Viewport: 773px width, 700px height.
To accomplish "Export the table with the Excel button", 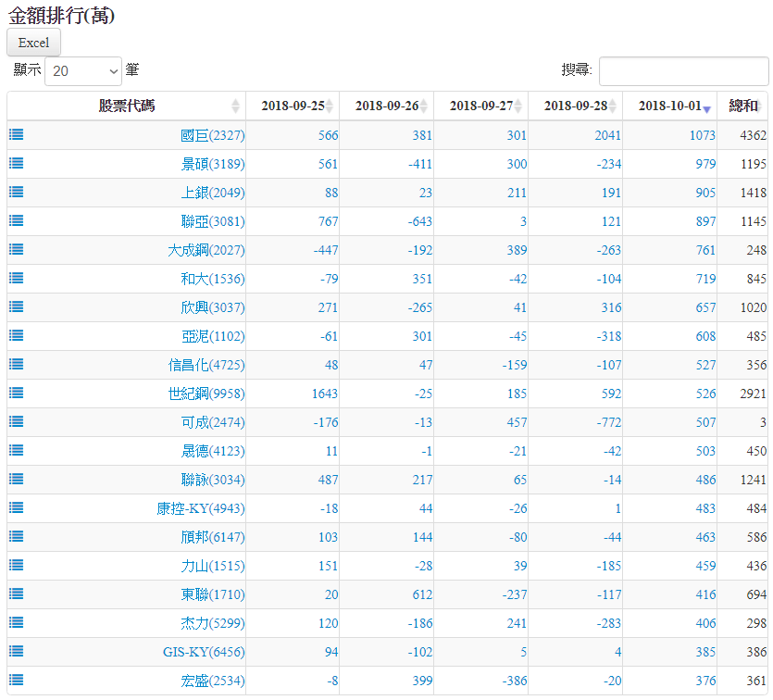I will tap(33, 43).
